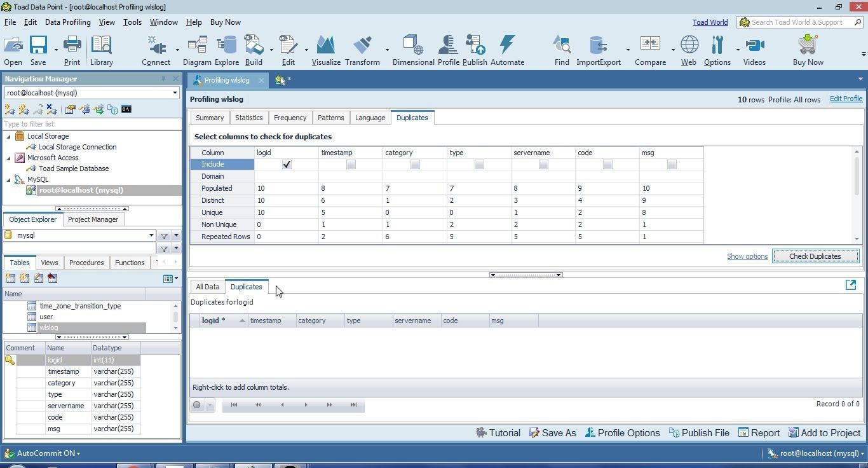Open the Library tool
The width and height of the screenshot is (868, 468).
101,50
